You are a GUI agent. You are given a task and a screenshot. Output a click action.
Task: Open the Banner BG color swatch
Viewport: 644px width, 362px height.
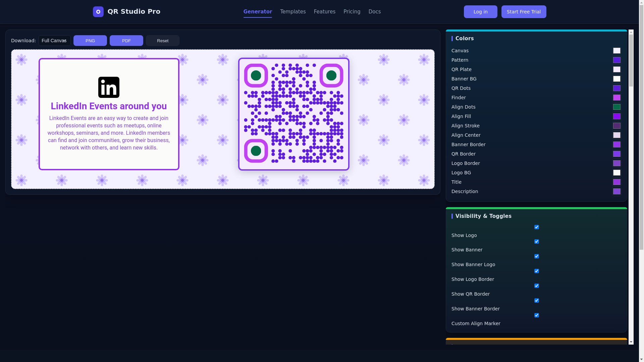point(617,79)
